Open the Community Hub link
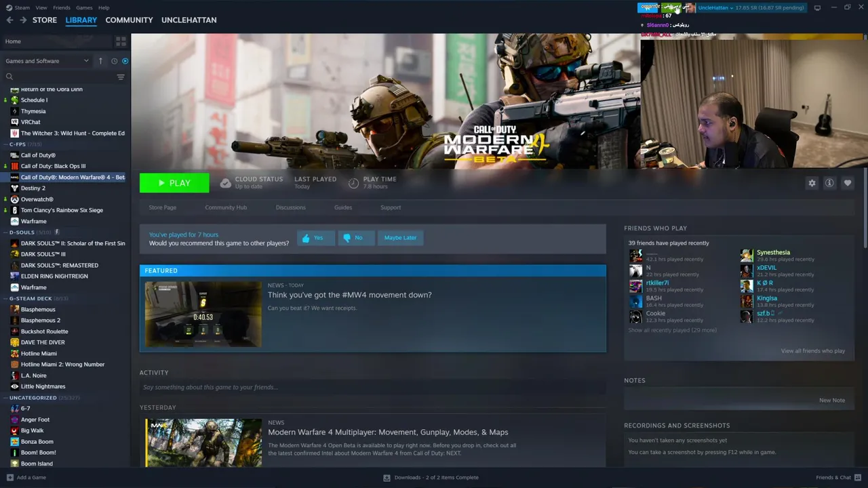Image resolution: width=868 pixels, height=488 pixels. coord(226,207)
